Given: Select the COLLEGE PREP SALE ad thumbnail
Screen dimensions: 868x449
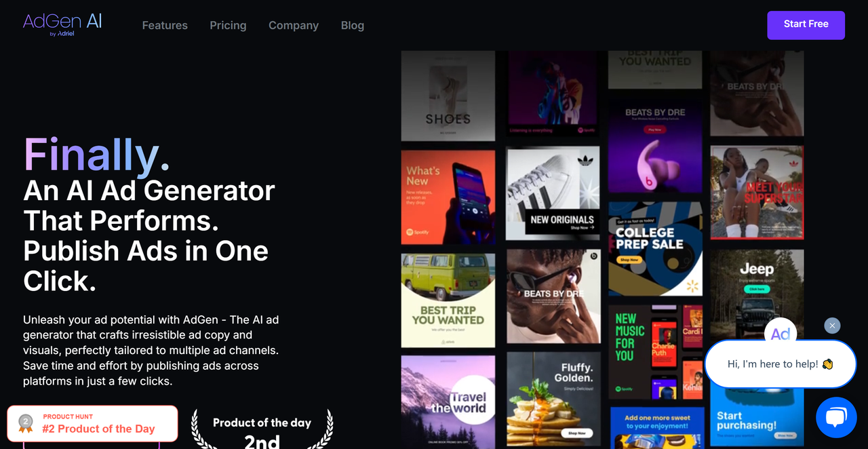Looking at the screenshot, I should 655,249.
